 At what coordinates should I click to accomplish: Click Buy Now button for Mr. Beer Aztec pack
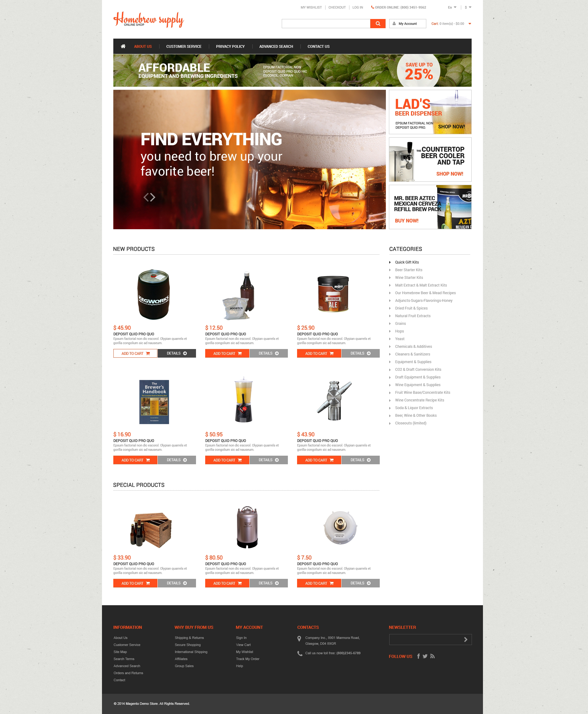click(x=407, y=221)
